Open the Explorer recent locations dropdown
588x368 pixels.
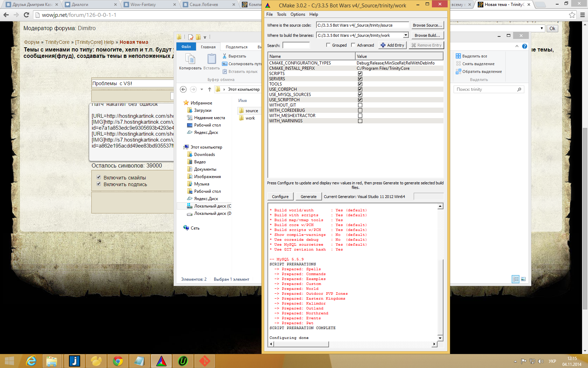click(202, 89)
